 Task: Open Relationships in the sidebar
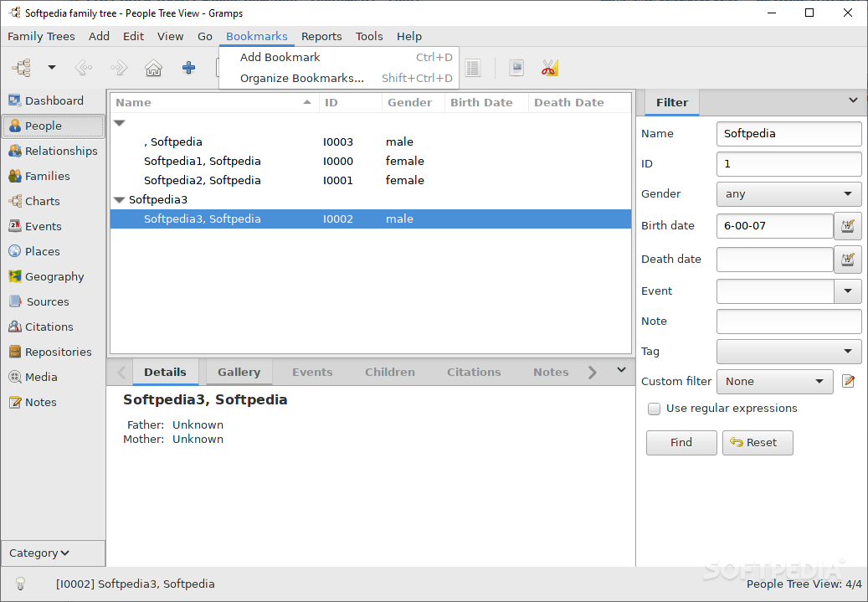coord(53,152)
